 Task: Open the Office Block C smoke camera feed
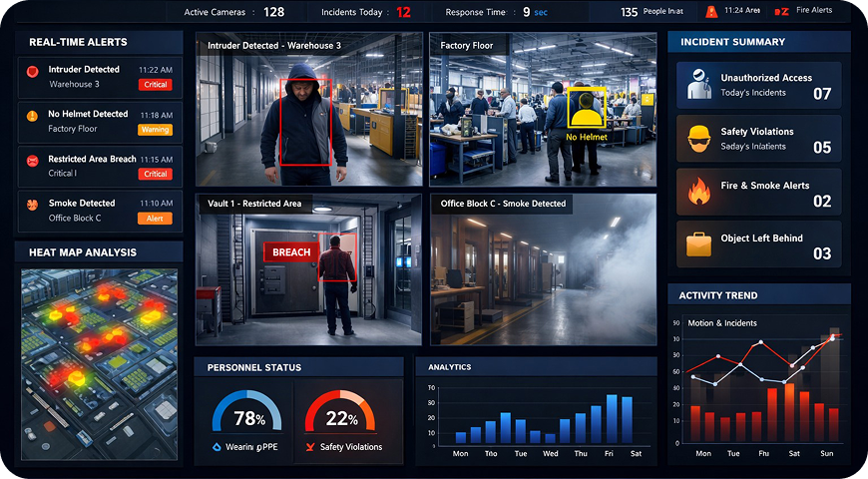[x=542, y=269]
